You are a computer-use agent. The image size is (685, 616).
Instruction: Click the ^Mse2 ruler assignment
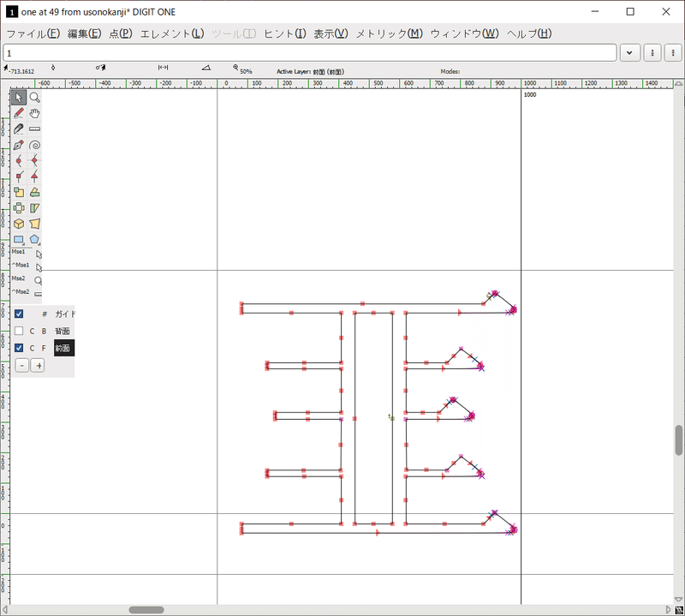click(x=27, y=292)
